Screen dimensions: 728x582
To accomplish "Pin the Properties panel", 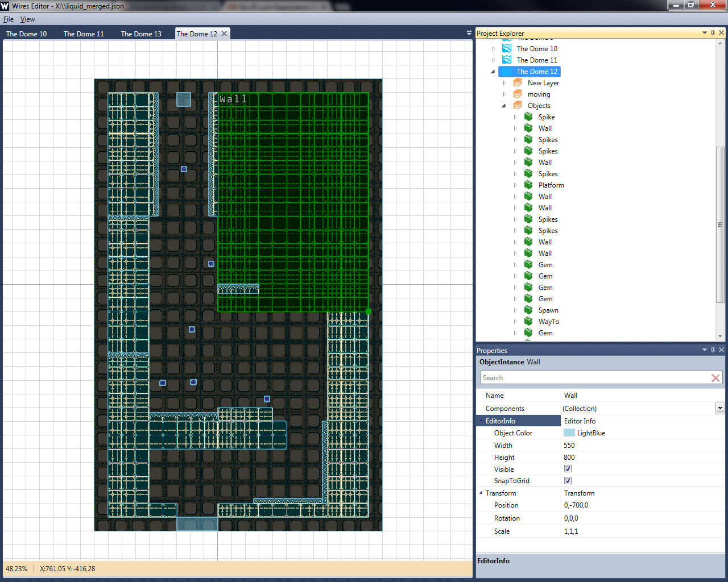I will pos(713,350).
